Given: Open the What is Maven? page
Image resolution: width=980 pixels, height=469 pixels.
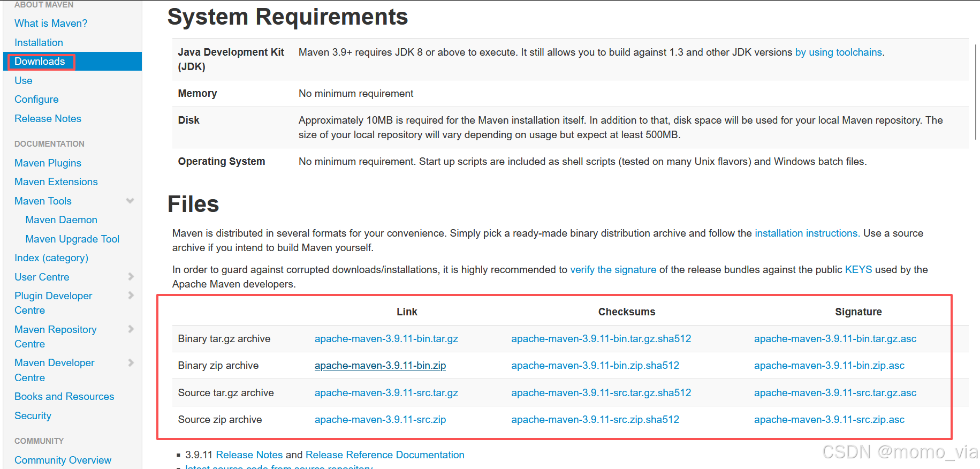Looking at the screenshot, I should click(x=51, y=23).
